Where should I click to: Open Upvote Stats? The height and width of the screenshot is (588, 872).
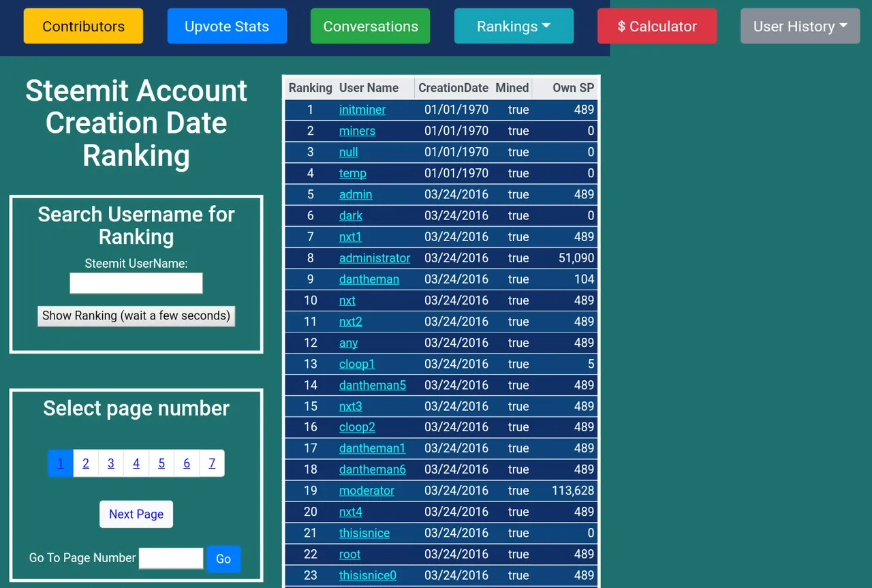(x=227, y=26)
